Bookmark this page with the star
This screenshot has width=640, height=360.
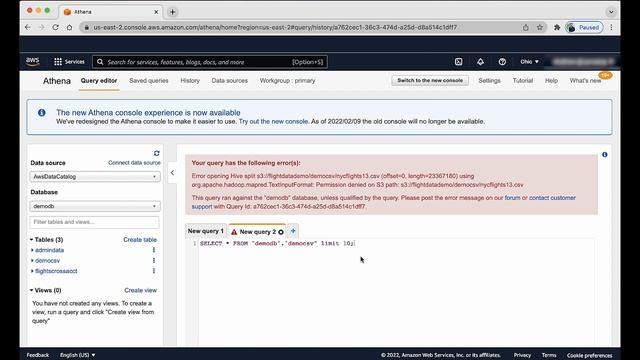click(x=540, y=27)
